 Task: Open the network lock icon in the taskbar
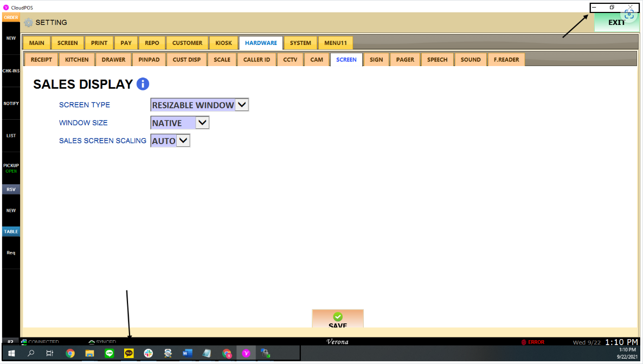click(x=265, y=353)
